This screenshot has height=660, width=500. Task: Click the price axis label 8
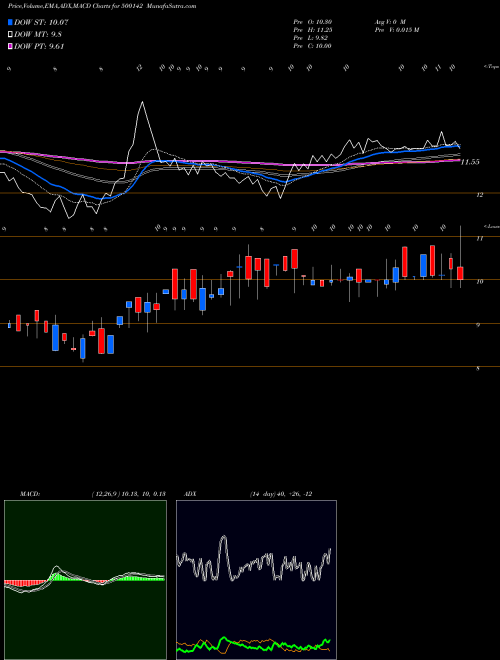[478, 369]
